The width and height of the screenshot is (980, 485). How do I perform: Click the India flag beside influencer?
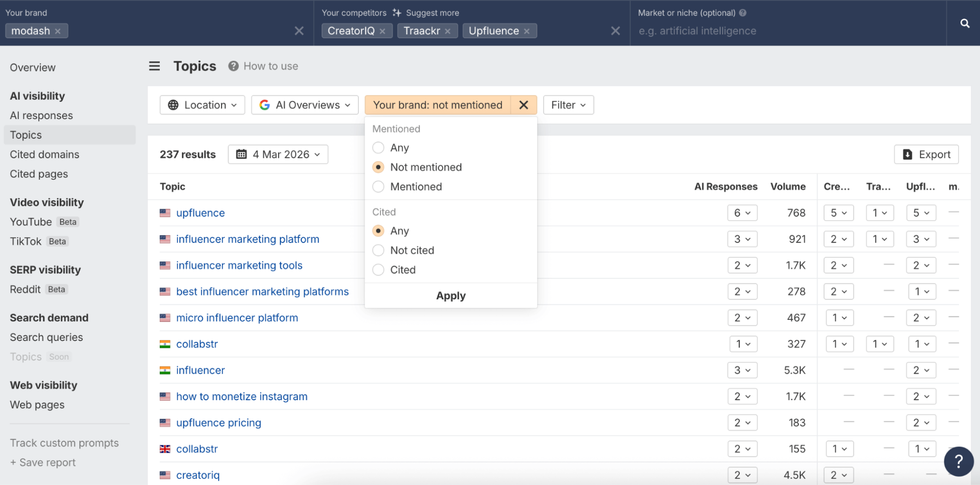pyautogui.click(x=165, y=370)
